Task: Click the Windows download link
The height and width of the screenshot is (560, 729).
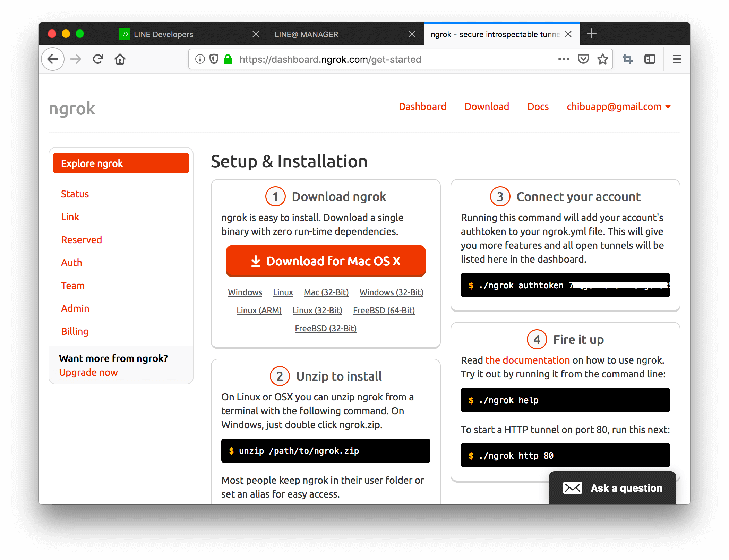Action: pos(245,292)
